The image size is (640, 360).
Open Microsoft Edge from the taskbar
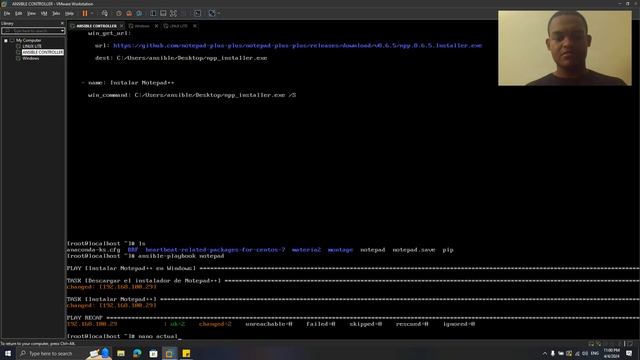pyautogui.click(x=137, y=353)
